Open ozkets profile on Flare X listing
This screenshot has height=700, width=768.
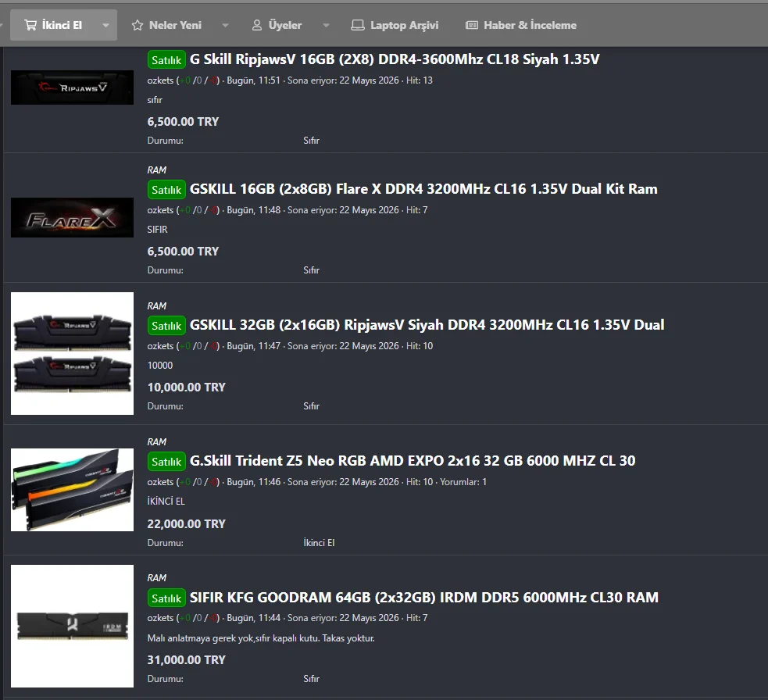point(160,210)
